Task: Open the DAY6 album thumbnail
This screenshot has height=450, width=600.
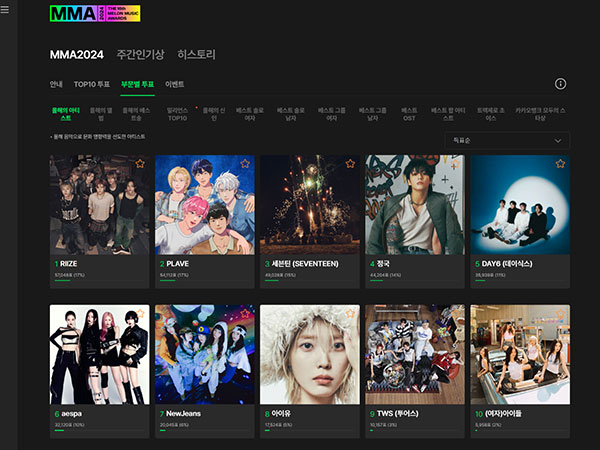Action: click(x=520, y=205)
